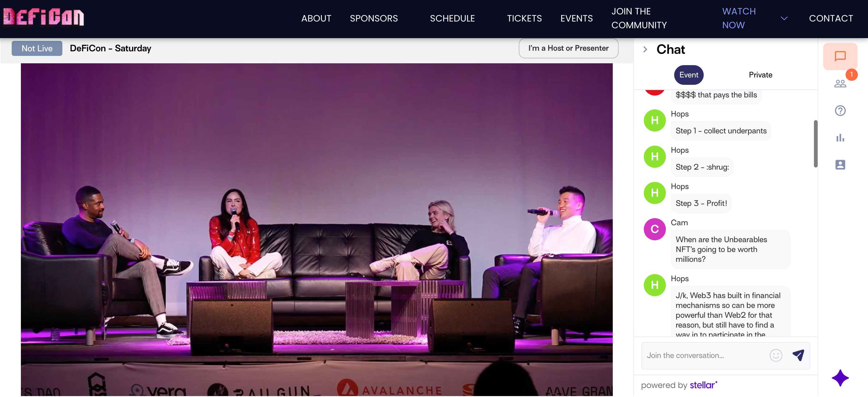This screenshot has width=868, height=397.
Task: Open the Contact page link
Action: [x=831, y=18]
